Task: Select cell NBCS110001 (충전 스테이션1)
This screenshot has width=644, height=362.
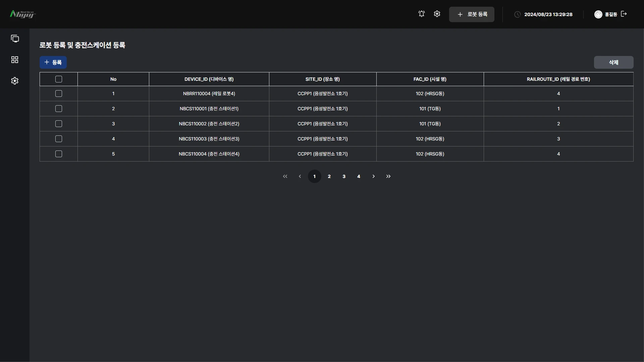Action: (209, 109)
